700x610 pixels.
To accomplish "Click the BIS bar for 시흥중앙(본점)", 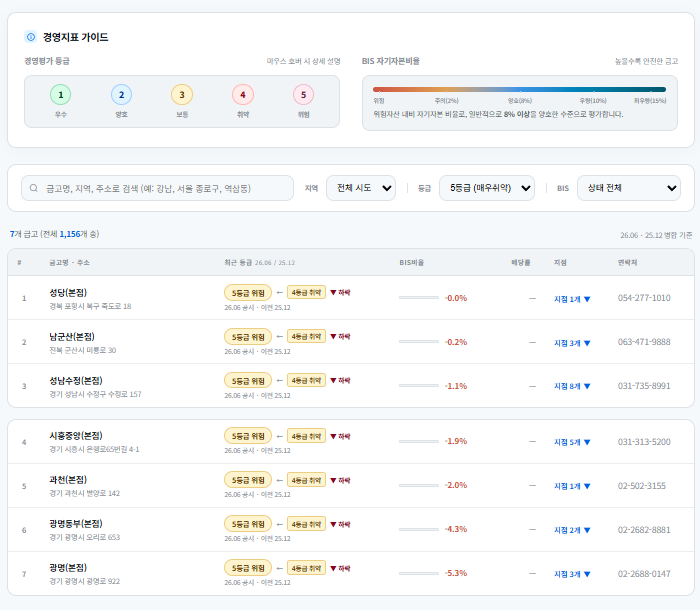I will pos(419,441).
